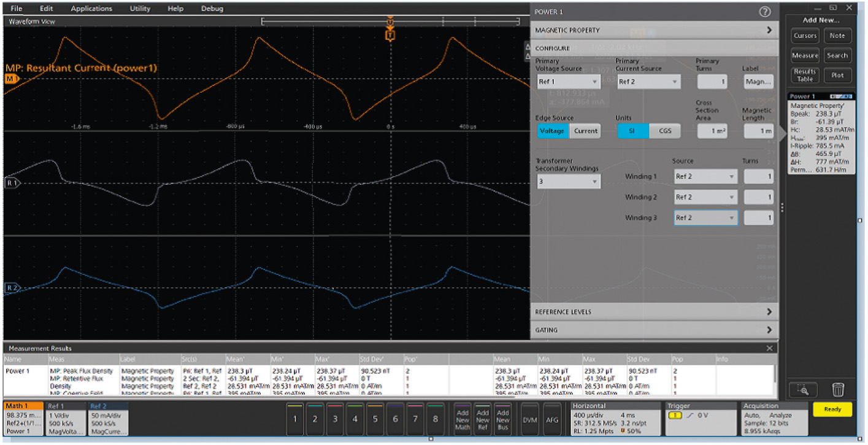Close the Measurement Results panel
This screenshot has width=868, height=445.
[770, 348]
